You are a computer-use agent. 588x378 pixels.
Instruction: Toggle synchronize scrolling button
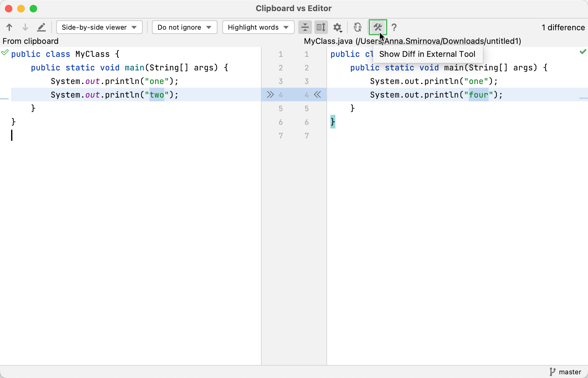click(x=321, y=27)
